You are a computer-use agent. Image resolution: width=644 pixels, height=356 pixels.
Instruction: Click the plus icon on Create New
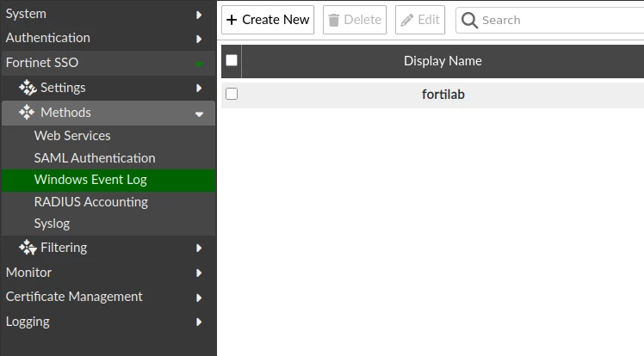(x=232, y=20)
